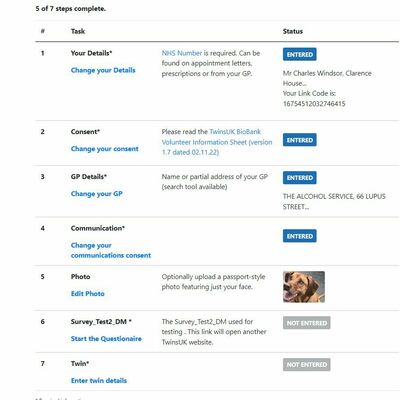Image resolution: width=400 pixels, height=400 pixels.
Task: Click the NHS Number link
Action: pos(182,53)
